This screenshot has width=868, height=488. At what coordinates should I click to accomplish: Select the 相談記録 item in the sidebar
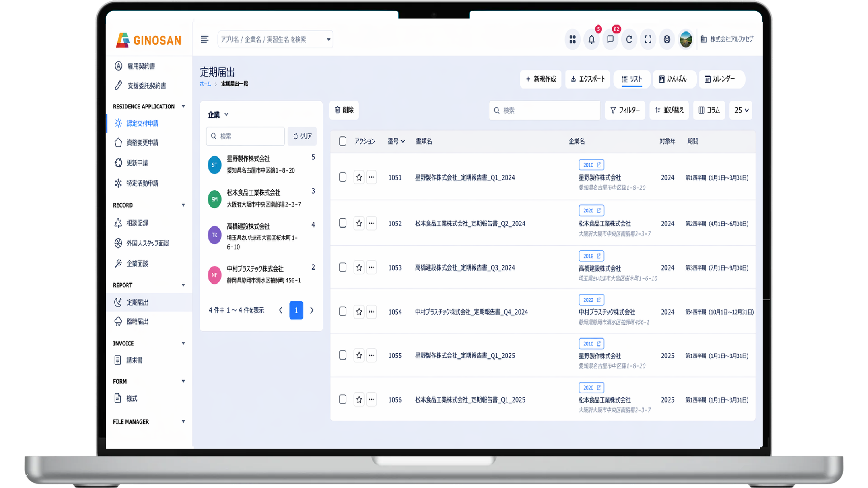coord(137,222)
